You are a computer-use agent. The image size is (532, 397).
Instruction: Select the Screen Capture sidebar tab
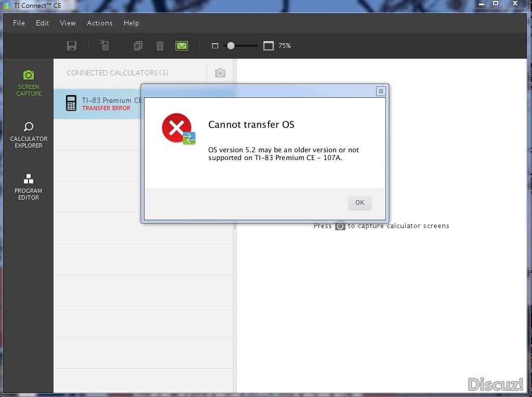[29, 83]
